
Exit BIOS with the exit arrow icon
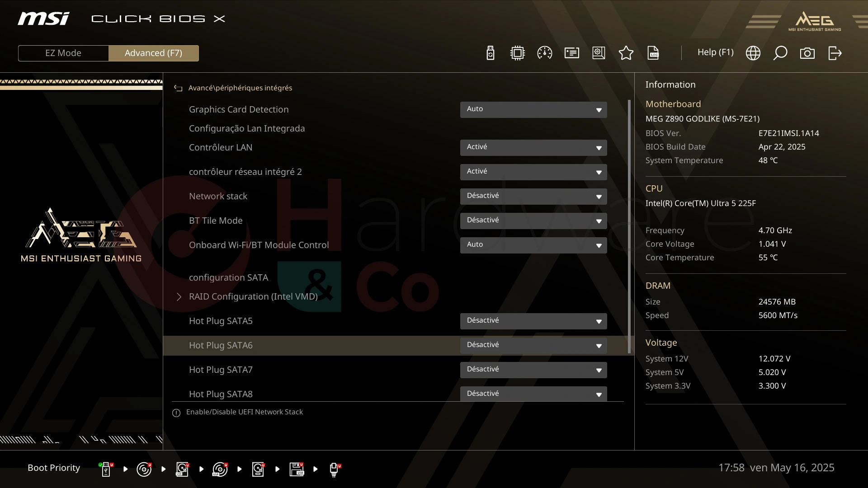835,53
